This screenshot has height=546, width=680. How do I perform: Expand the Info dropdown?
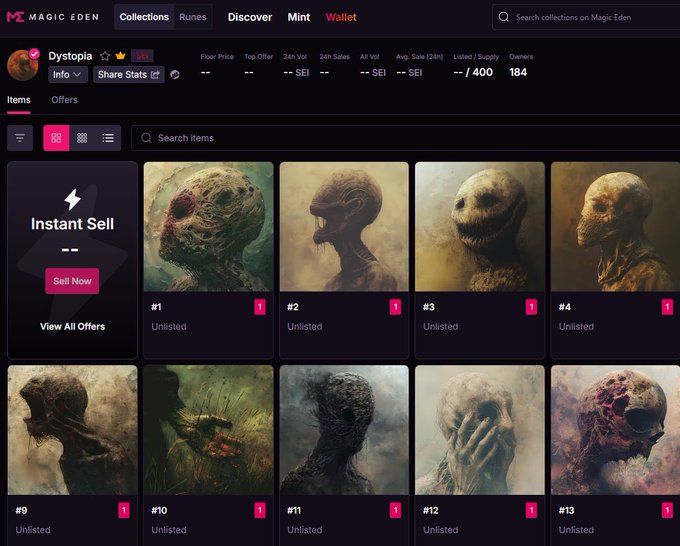[68, 75]
